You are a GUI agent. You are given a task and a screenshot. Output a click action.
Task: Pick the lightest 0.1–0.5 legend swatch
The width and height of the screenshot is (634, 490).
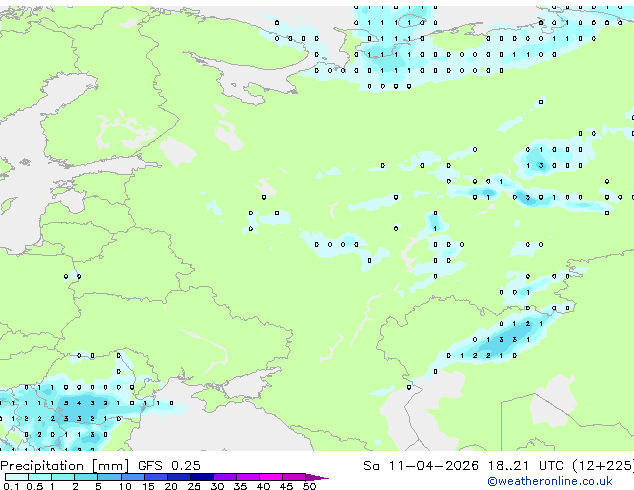[17, 477]
